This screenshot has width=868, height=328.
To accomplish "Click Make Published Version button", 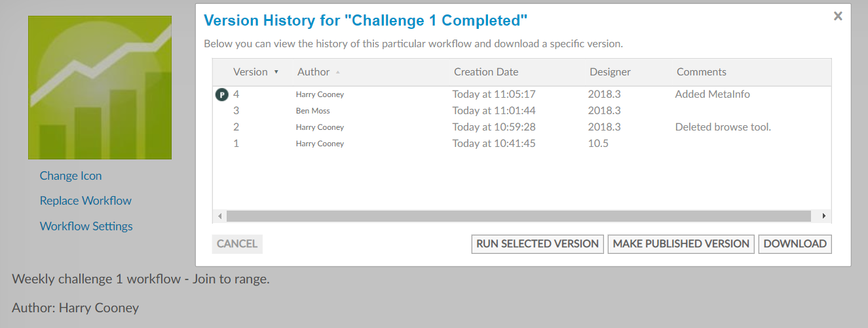I will 681,244.
